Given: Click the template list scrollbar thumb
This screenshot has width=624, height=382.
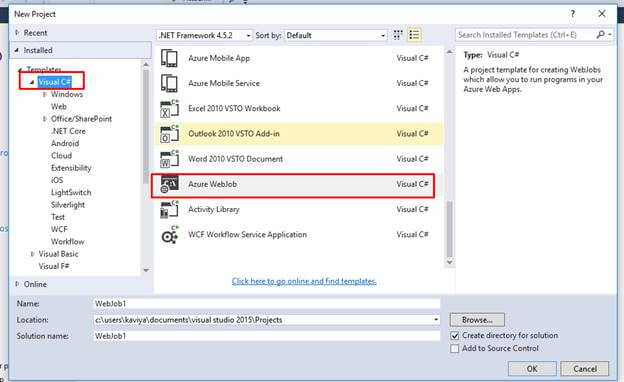Looking at the screenshot, I should pyautogui.click(x=449, y=229).
